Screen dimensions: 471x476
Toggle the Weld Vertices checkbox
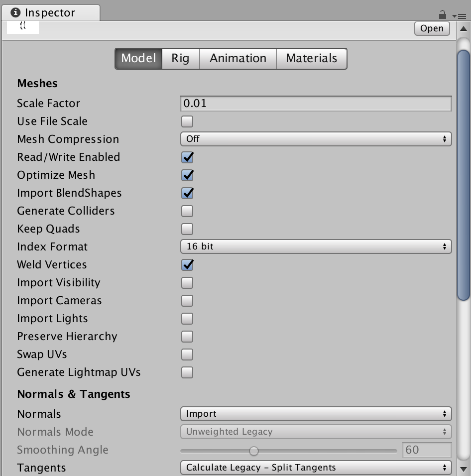pyautogui.click(x=187, y=264)
